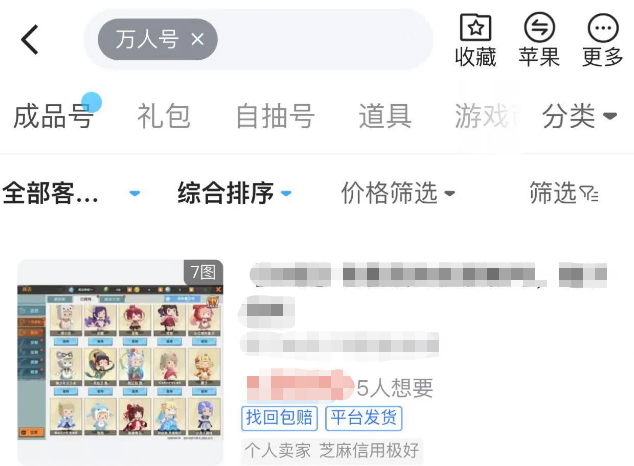
Task: Open the 价格筛选 price filter dropdown
Action: (398, 193)
